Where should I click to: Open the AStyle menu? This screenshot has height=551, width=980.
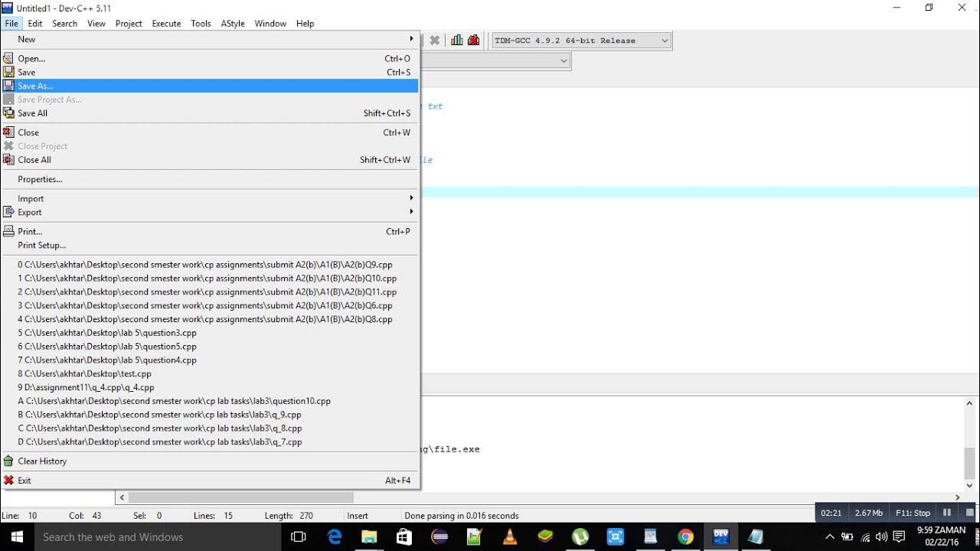pyautogui.click(x=233, y=24)
